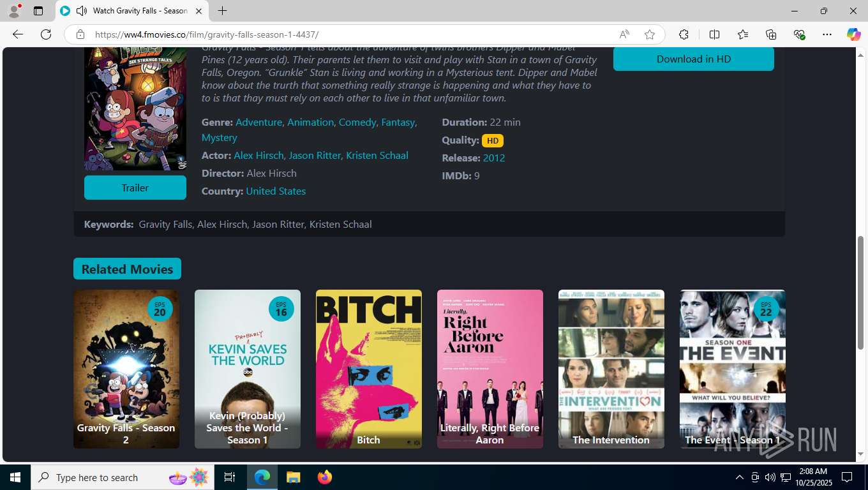Open the system volume tray icon
Viewport: 868px width, 490px height.
coord(770,477)
